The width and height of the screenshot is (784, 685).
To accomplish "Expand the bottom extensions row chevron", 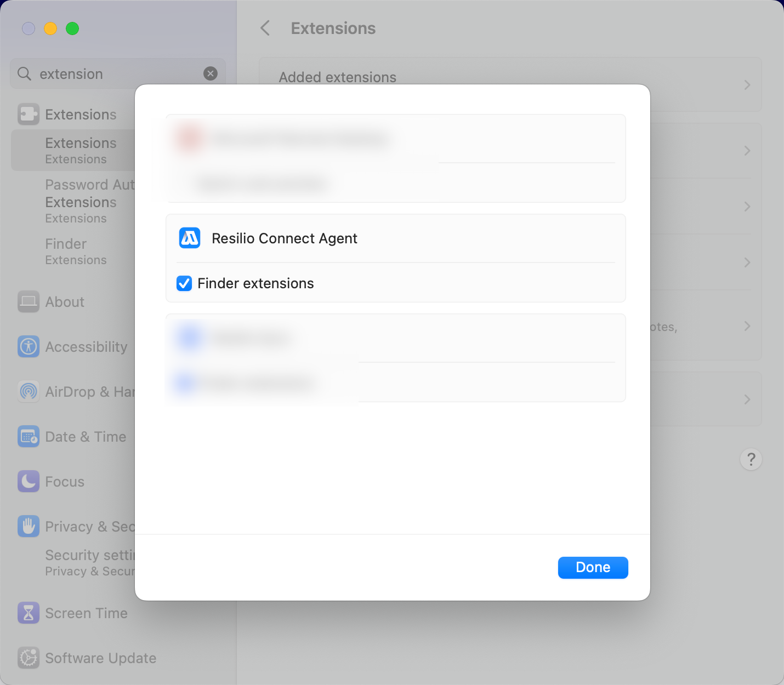I will [747, 399].
